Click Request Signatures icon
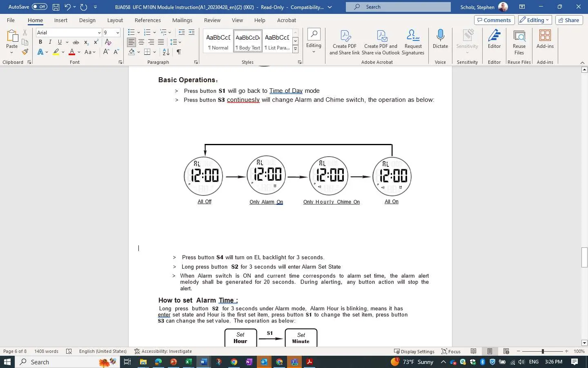The height and width of the screenshot is (368, 588). [413, 42]
